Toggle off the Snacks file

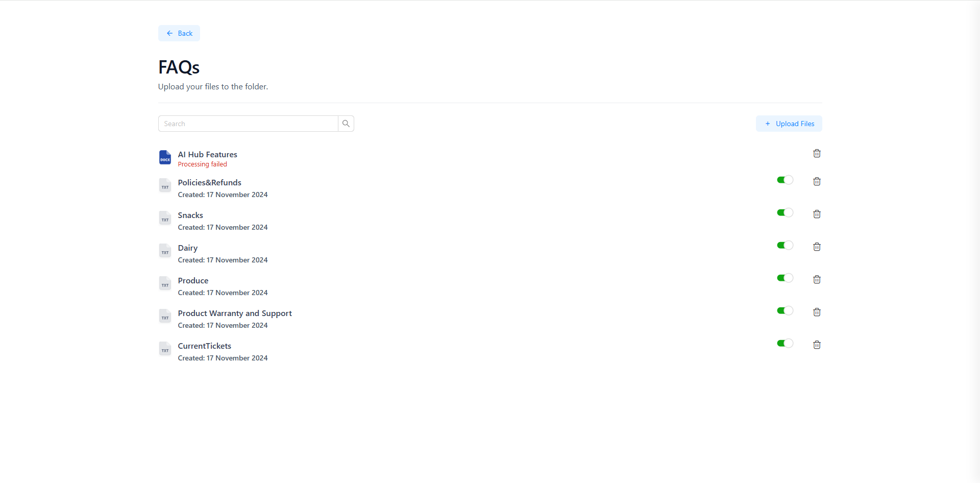pos(785,212)
